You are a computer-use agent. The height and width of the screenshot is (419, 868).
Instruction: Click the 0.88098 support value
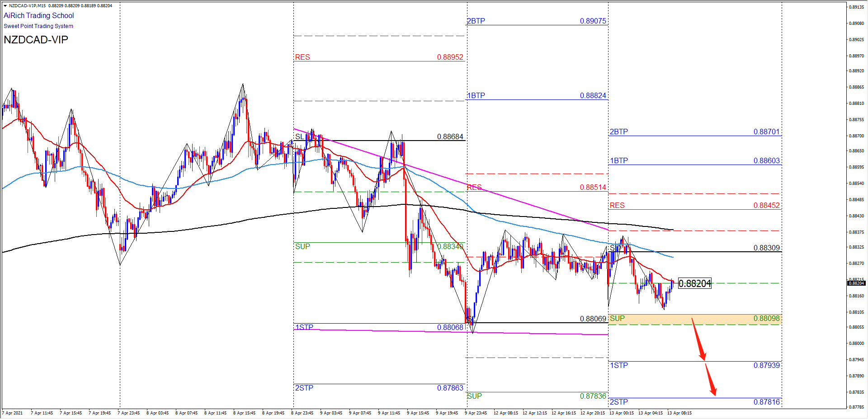coord(767,318)
